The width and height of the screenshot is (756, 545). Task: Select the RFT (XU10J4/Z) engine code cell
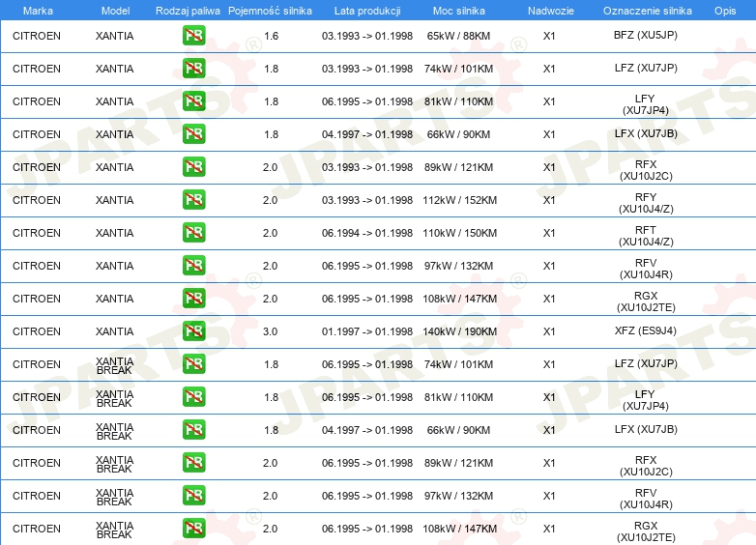pos(646,236)
